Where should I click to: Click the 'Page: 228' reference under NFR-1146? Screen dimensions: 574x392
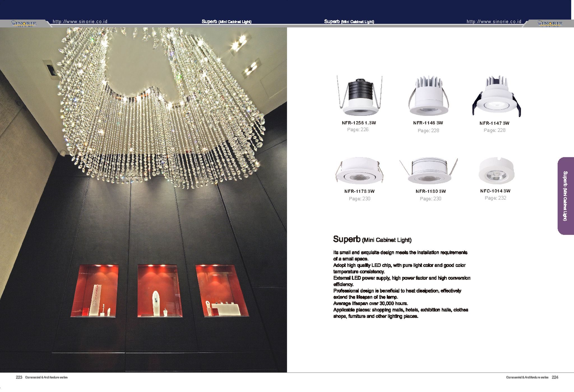tap(428, 131)
